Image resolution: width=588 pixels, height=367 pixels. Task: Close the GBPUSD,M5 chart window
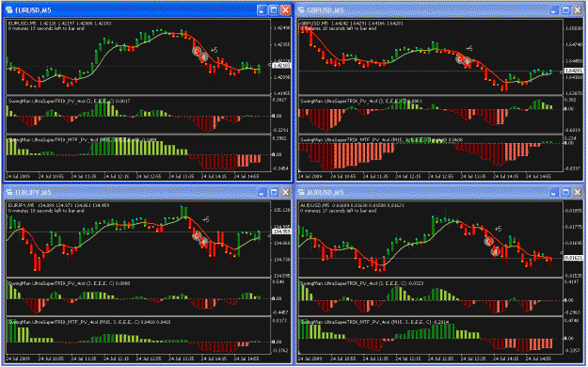pyautogui.click(x=578, y=9)
